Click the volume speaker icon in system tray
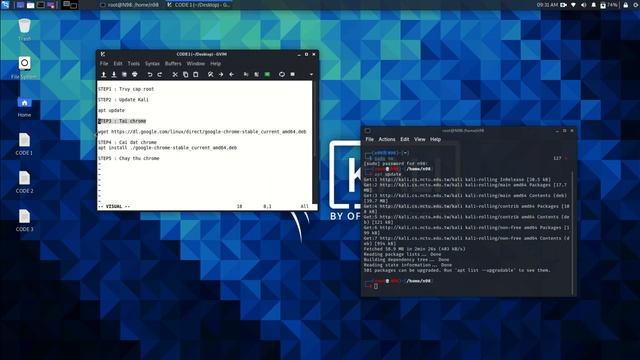This screenshot has height=360, width=640. click(584, 5)
